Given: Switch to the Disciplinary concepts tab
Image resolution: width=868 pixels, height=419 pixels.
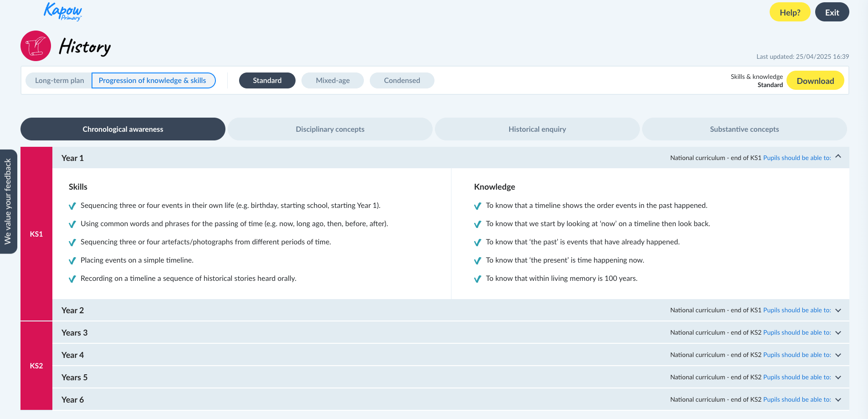Looking at the screenshot, I should pos(330,129).
